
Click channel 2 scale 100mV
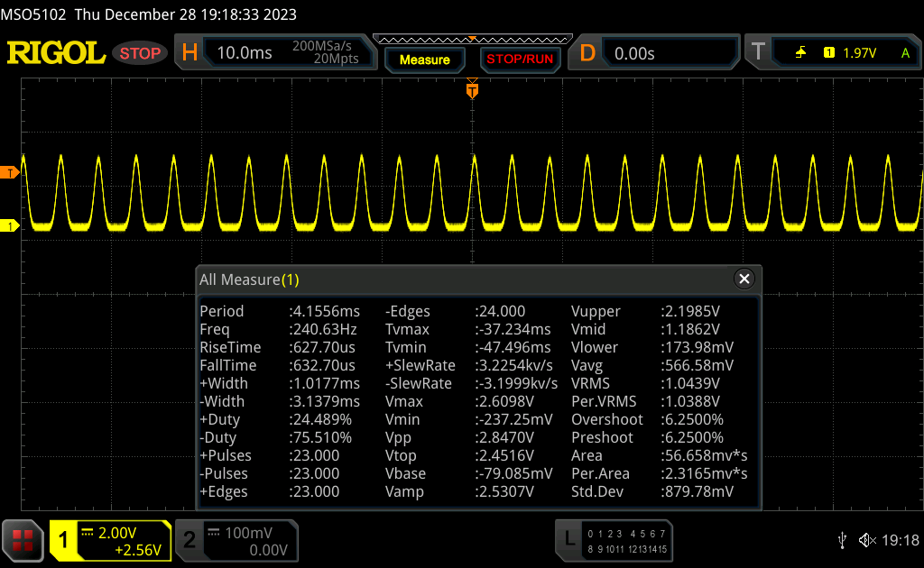(249, 533)
